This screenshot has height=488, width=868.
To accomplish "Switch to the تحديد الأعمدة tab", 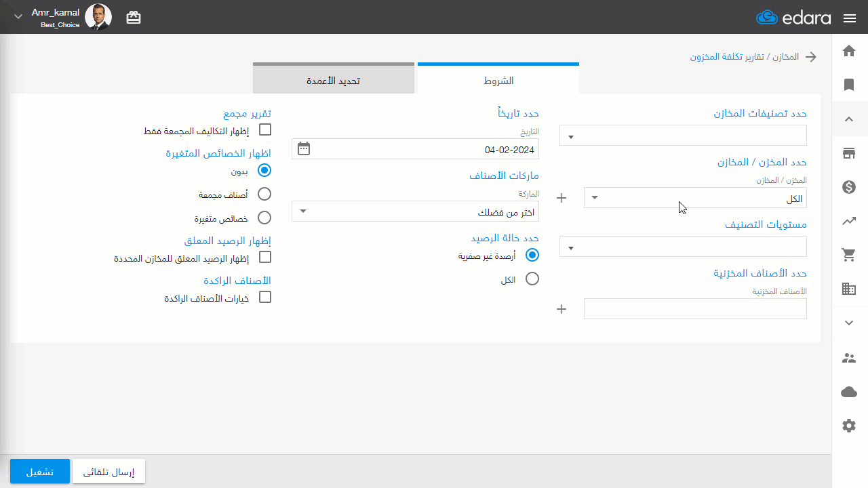I will [x=334, y=79].
